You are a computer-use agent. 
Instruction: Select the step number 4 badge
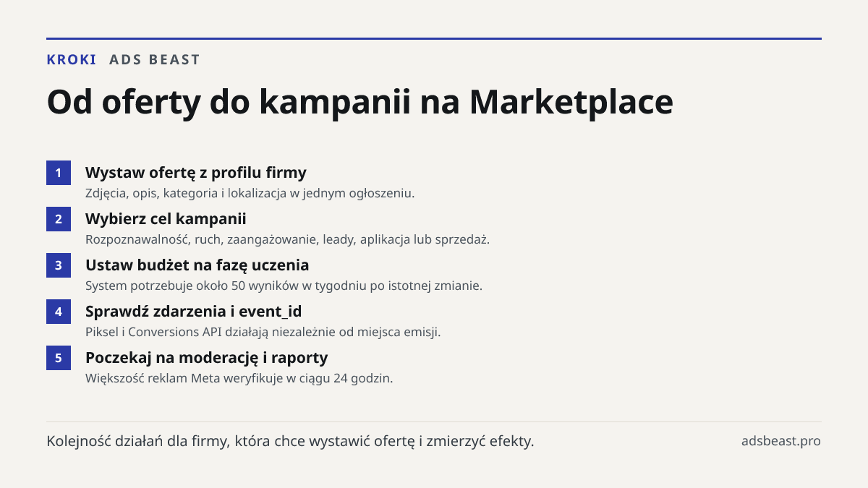pyautogui.click(x=59, y=312)
